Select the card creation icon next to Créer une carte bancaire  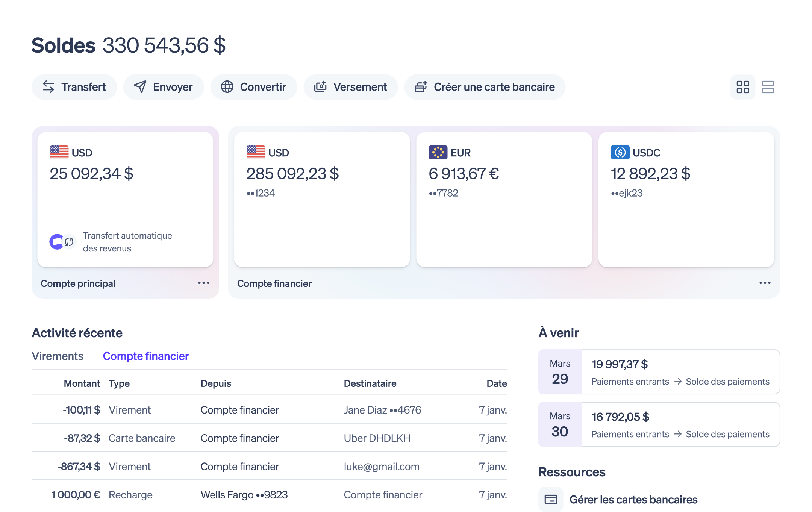421,87
